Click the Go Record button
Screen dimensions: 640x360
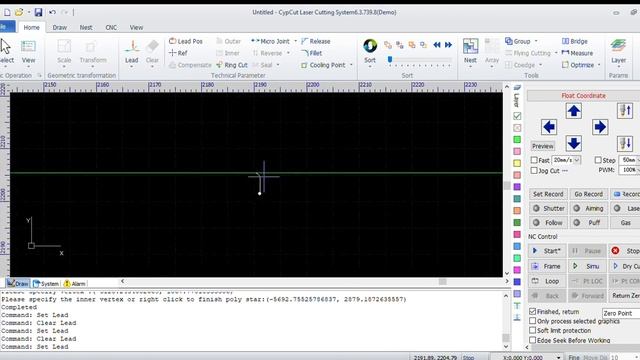588,194
